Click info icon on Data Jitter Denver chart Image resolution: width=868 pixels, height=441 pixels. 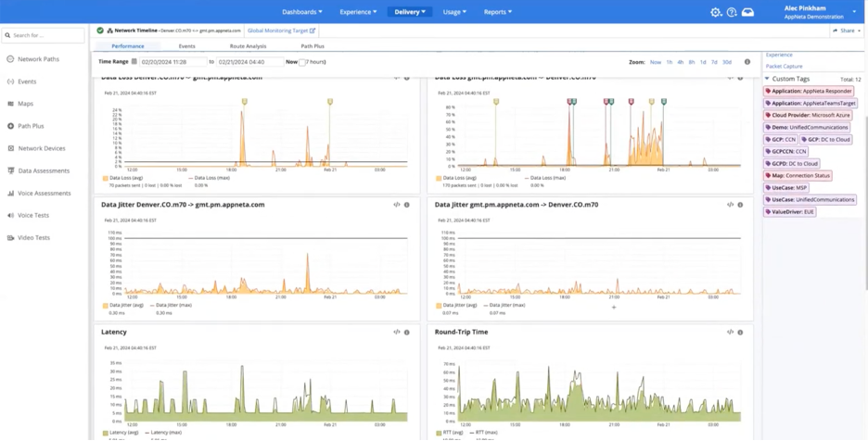407,205
